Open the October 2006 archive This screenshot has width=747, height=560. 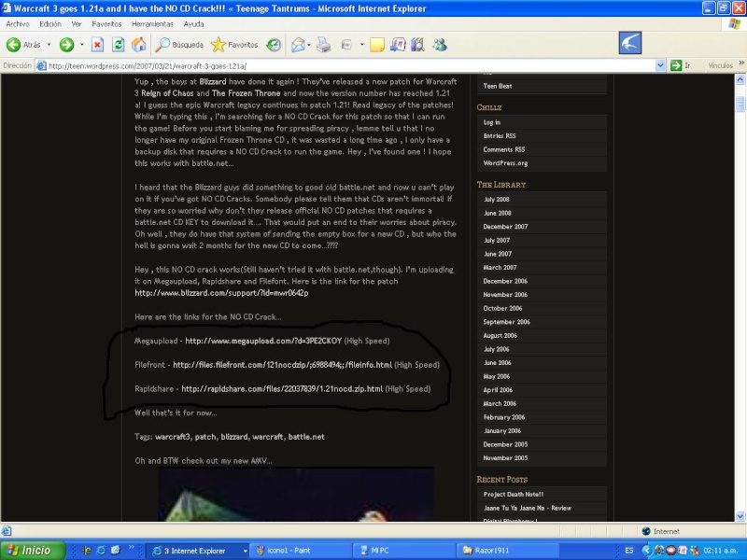(x=502, y=309)
